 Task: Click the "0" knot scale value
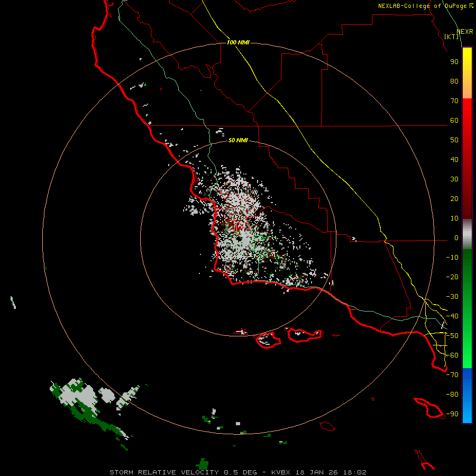[456, 238]
